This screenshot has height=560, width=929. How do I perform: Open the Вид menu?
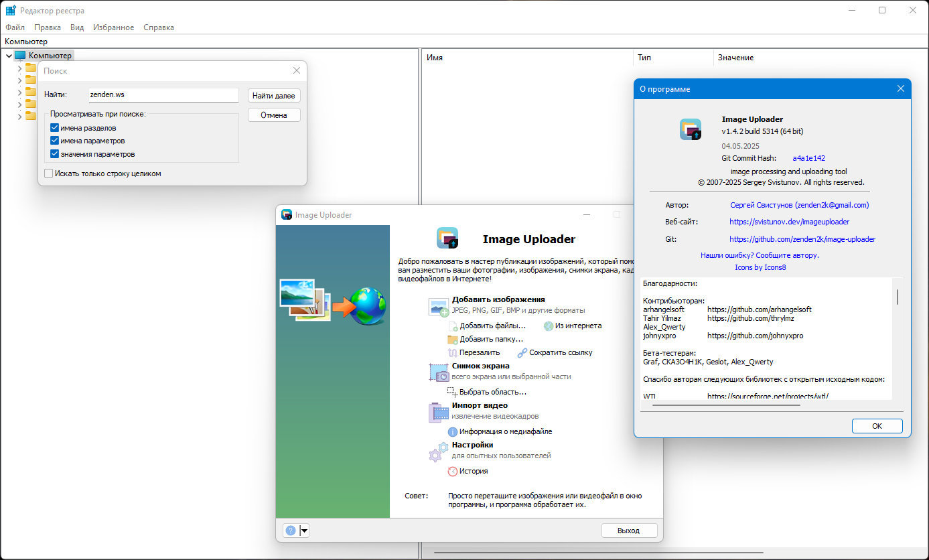(x=77, y=27)
